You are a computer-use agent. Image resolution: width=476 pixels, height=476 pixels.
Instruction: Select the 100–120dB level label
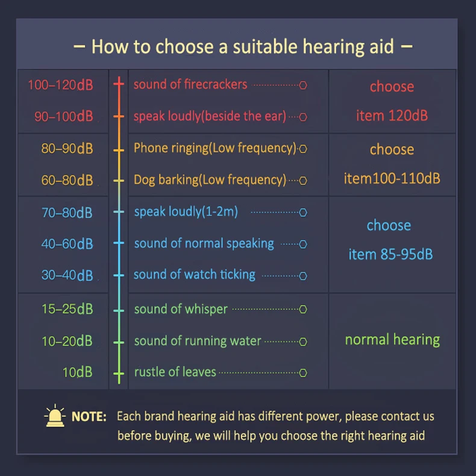[60, 85]
